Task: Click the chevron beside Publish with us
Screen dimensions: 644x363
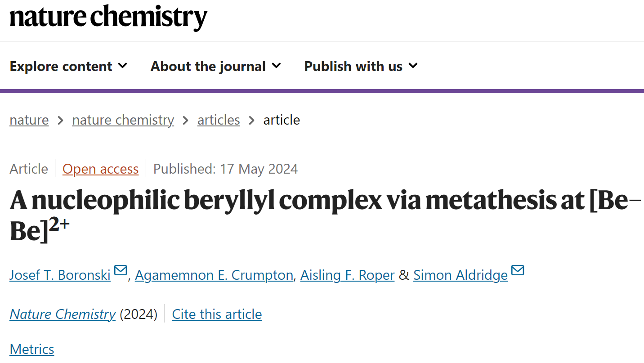Action: click(x=413, y=66)
